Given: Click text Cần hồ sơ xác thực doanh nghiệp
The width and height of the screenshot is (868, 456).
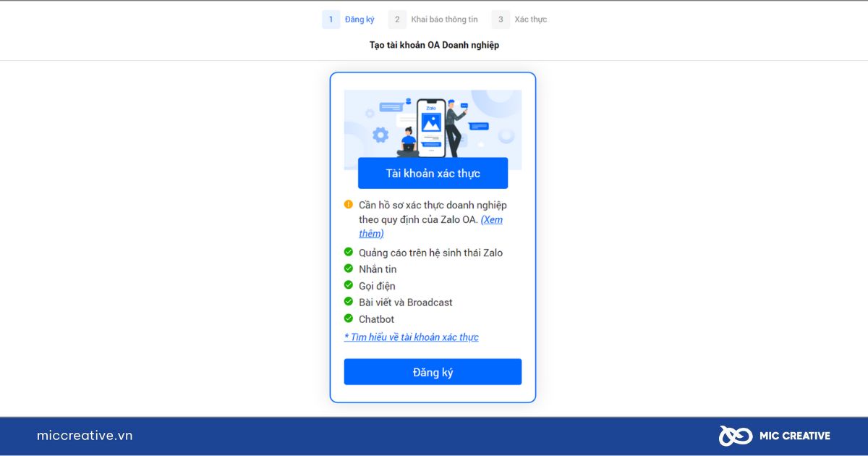Looking at the screenshot, I should [x=433, y=205].
